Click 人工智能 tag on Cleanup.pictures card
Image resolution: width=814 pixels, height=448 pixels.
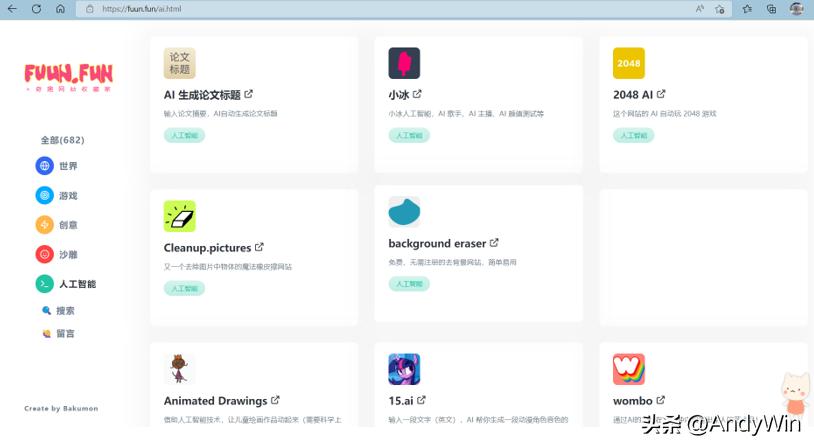pos(184,289)
